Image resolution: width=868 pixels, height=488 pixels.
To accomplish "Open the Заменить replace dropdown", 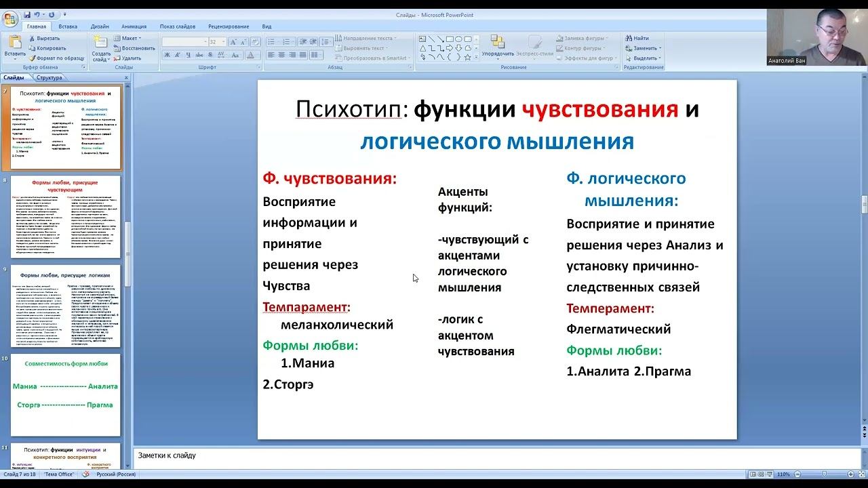I will pyautogui.click(x=644, y=48).
